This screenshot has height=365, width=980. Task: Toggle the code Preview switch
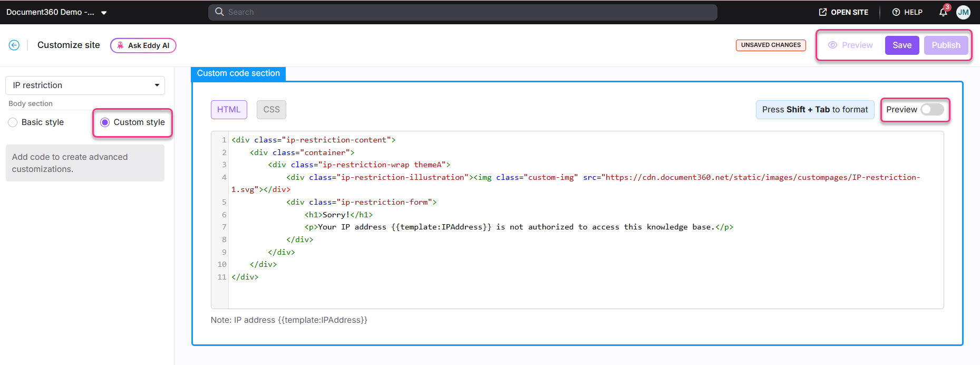[x=932, y=110]
